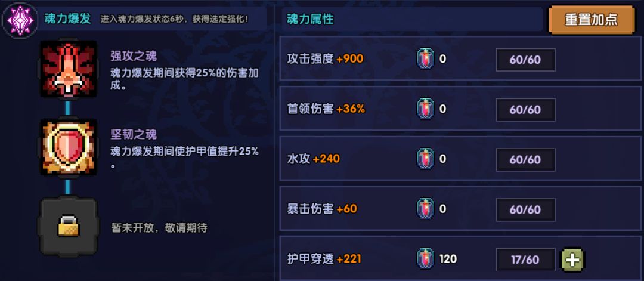
Task: Click the soul gem icon beside 护甲穿透
Action: click(425, 259)
